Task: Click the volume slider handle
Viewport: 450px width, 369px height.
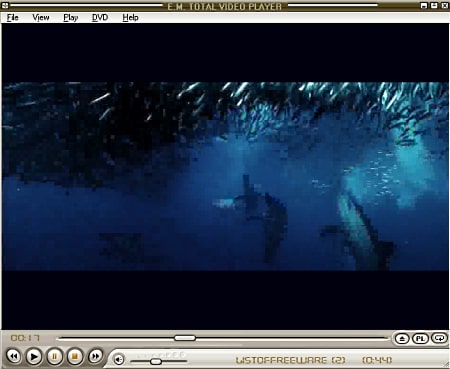Action: (x=156, y=361)
